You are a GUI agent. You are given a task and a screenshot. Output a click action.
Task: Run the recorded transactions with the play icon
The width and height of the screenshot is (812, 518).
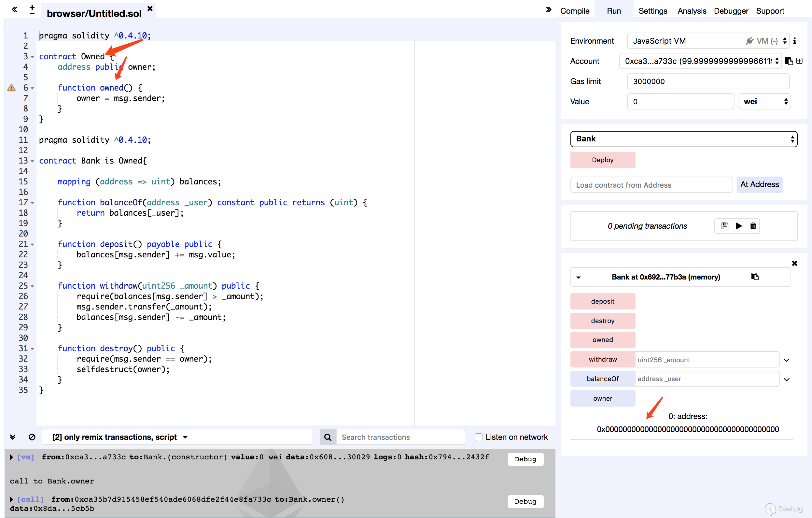click(x=738, y=226)
